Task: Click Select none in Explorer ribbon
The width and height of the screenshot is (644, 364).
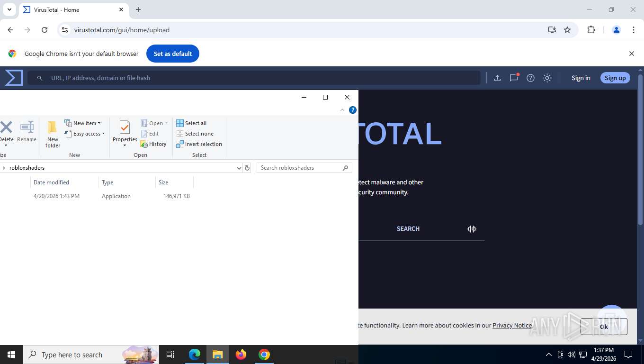Action: tap(195, 134)
